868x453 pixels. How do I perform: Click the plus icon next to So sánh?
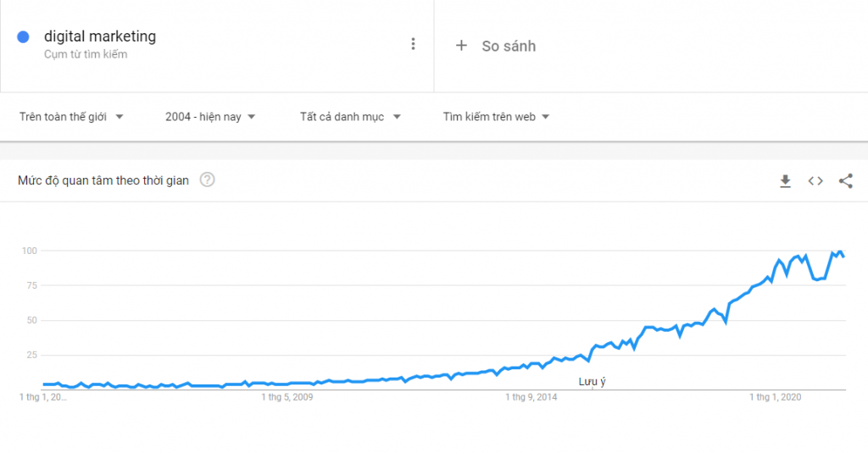click(x=461, y=46)
